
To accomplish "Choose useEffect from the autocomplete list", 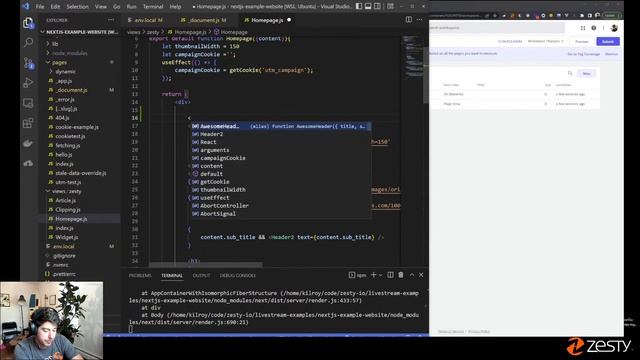I will (x=281, y=198).
